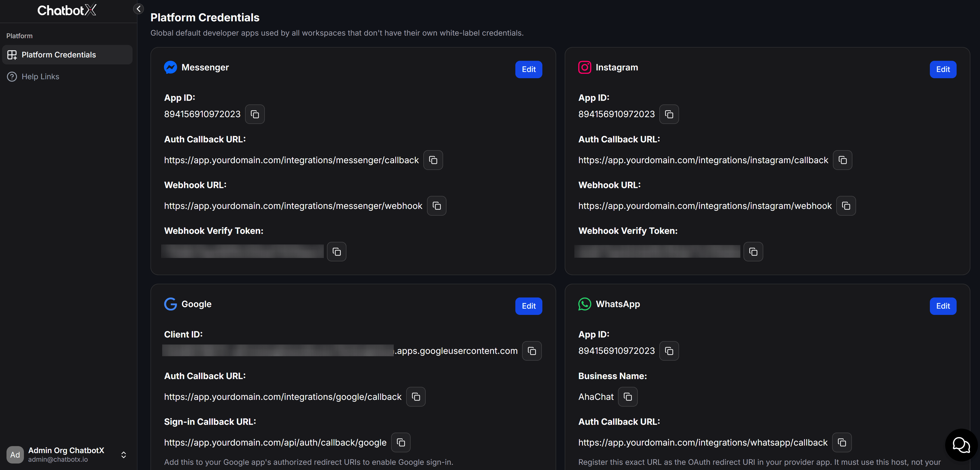
Task: Copy the Messenger App ID
Action: pos(254,114)
